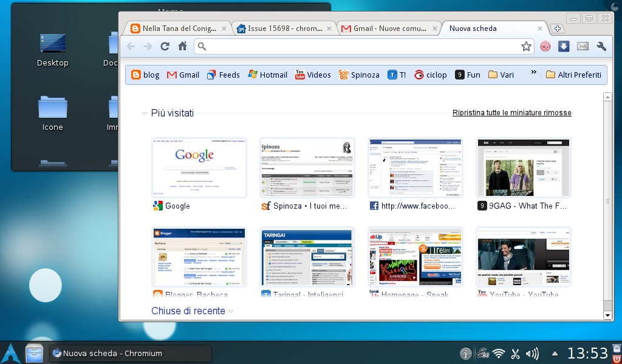Click the 13:53 clock
622x364 pixels.
[587, 353]
